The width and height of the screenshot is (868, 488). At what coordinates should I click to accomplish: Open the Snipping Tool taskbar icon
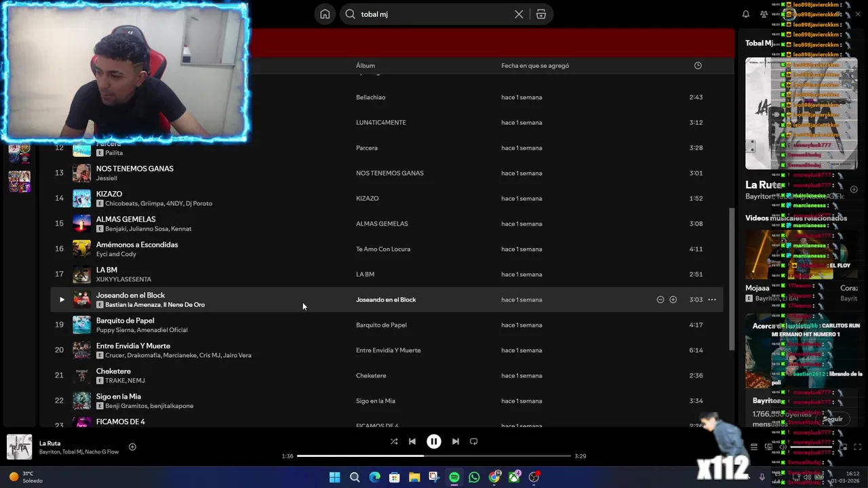434,477
